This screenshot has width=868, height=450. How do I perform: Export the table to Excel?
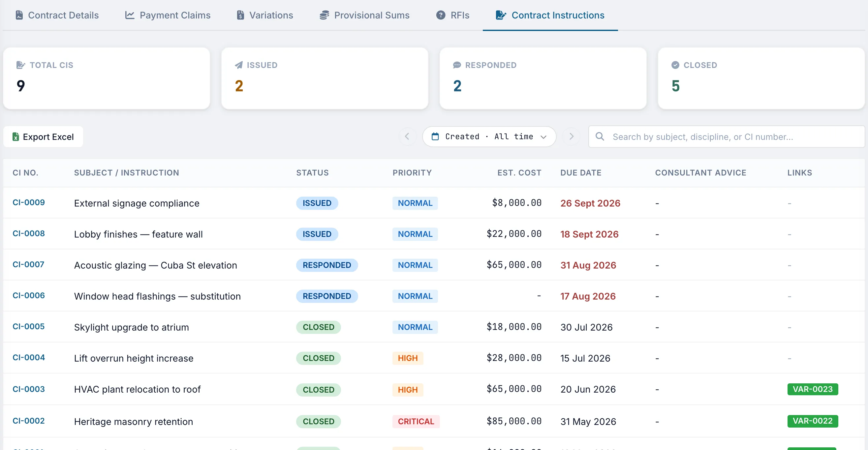click(43, 137)
